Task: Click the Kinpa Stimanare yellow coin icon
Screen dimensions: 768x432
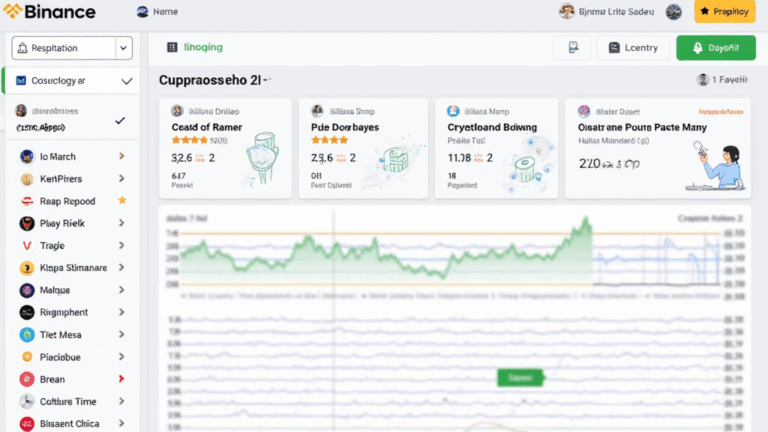Action: [x=26, y=268]
